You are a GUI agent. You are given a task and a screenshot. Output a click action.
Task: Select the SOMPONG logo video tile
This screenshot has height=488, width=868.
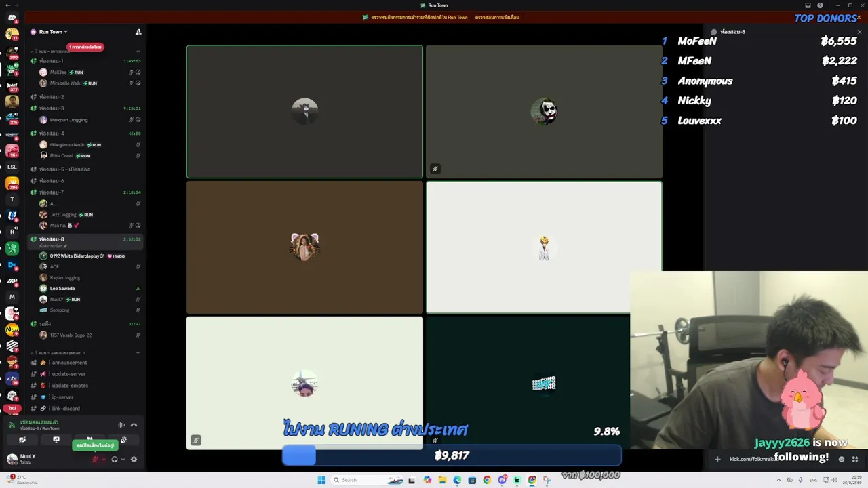coord(544,383)
